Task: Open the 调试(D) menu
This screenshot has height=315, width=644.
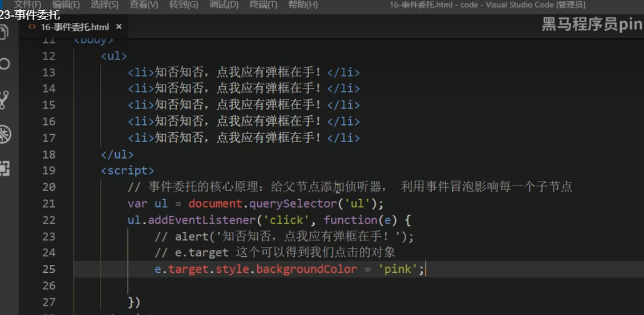Action: (x=224, y=5)
